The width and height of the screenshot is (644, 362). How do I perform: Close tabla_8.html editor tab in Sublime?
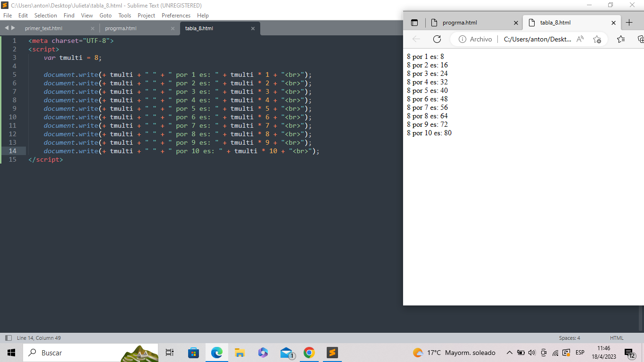click(253, 28)
